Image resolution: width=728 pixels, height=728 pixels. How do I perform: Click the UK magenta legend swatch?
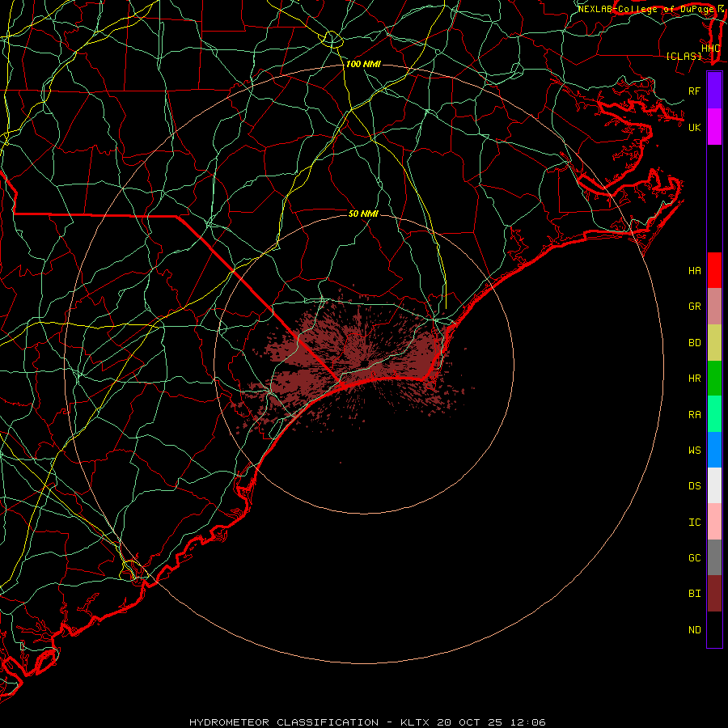pos(714,127)
